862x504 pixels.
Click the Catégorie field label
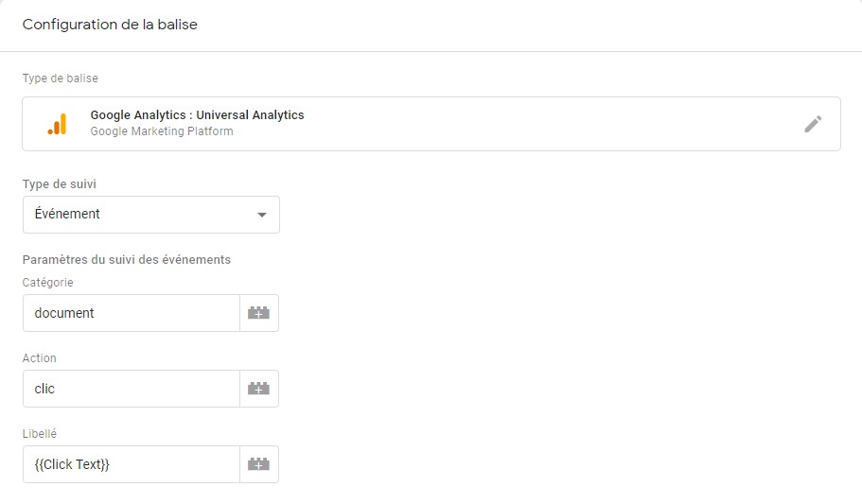pos(48,283)
